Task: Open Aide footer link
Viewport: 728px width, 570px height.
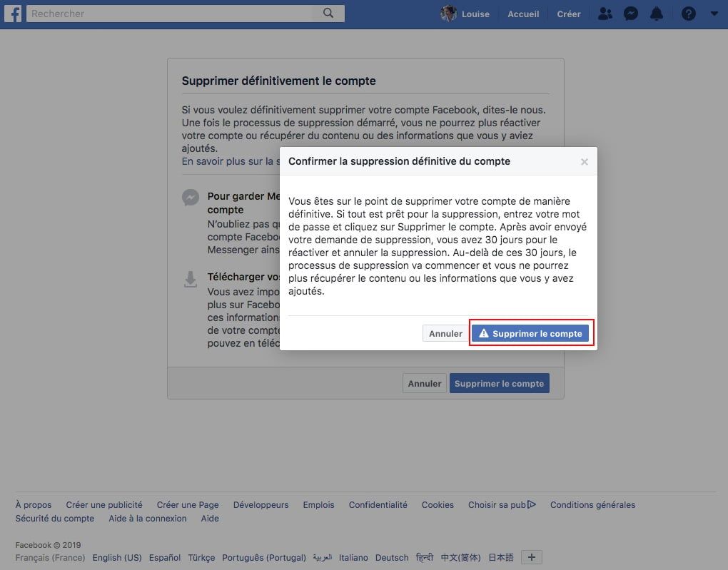Action: coord(210,518)
